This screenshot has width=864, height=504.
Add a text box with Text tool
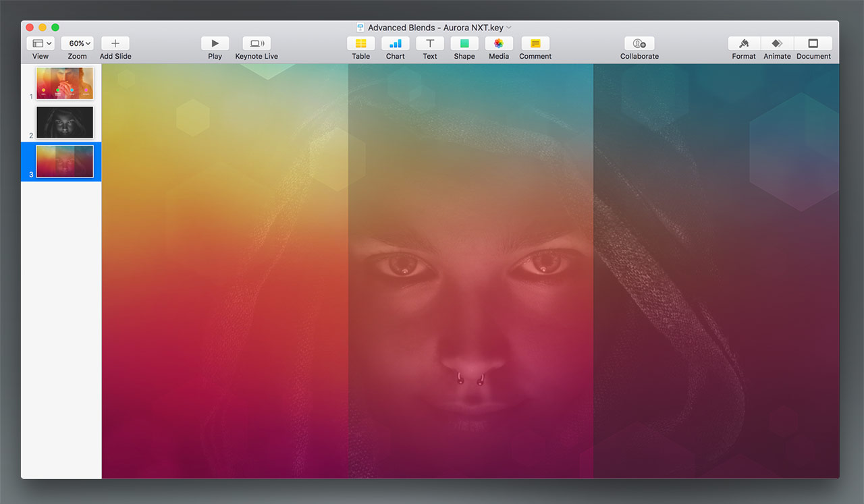click(430, 44)
